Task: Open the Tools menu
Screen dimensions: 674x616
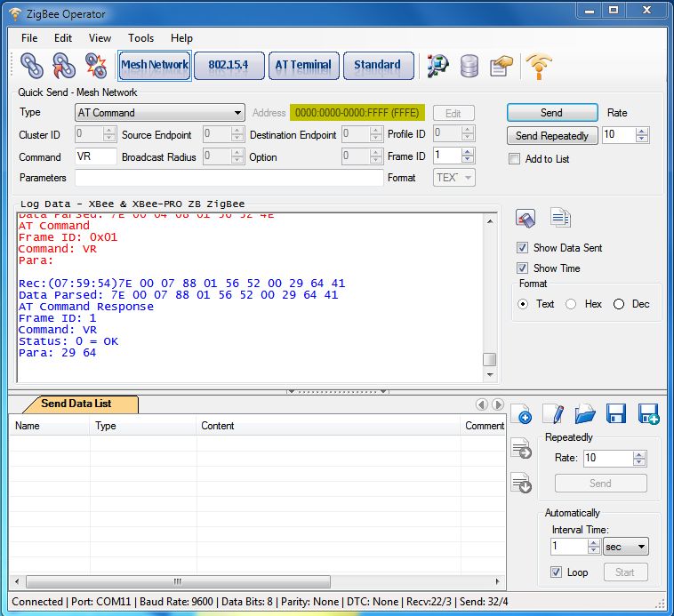Action: tap(141, 38)
